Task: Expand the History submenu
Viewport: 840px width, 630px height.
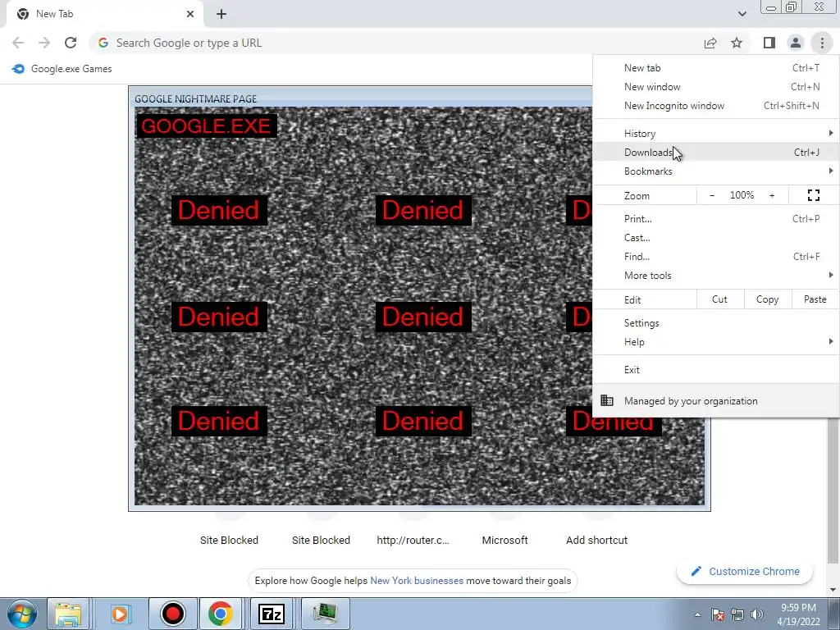Action: [x=715, y=134]
